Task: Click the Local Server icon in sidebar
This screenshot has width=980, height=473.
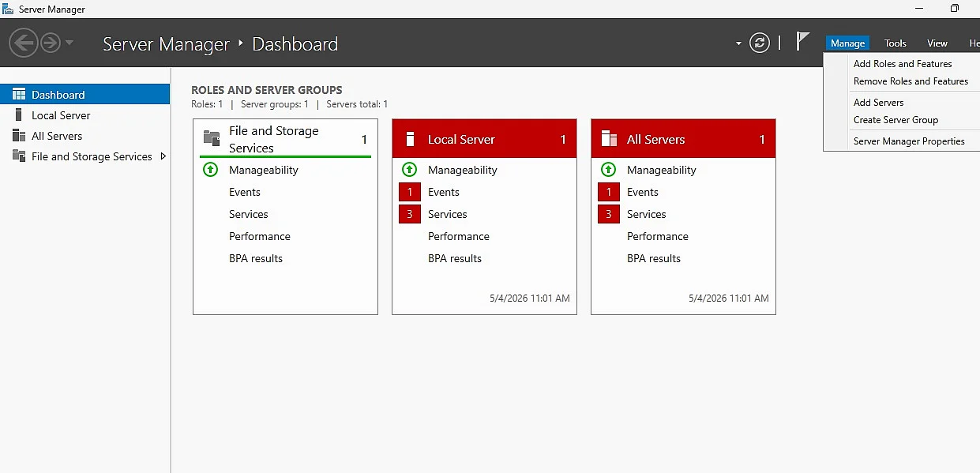Action: 19,115
